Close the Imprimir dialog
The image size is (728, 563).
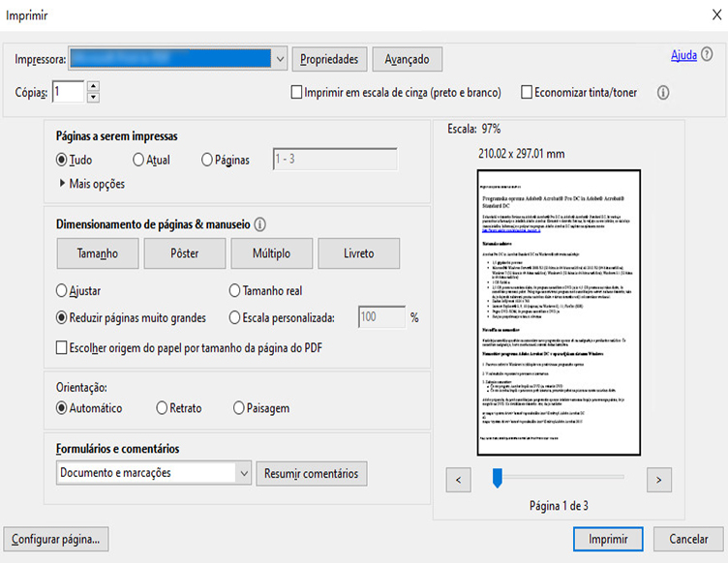tap(716, 15)
